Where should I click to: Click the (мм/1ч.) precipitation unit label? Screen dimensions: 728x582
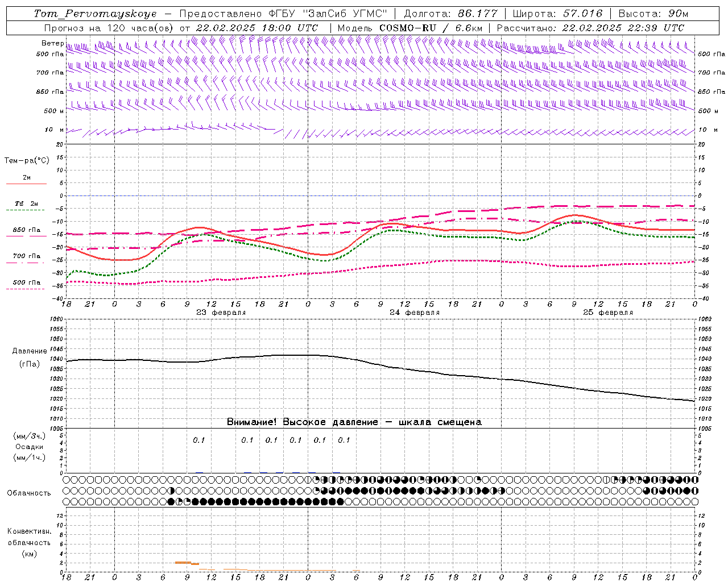coord(30,458)
